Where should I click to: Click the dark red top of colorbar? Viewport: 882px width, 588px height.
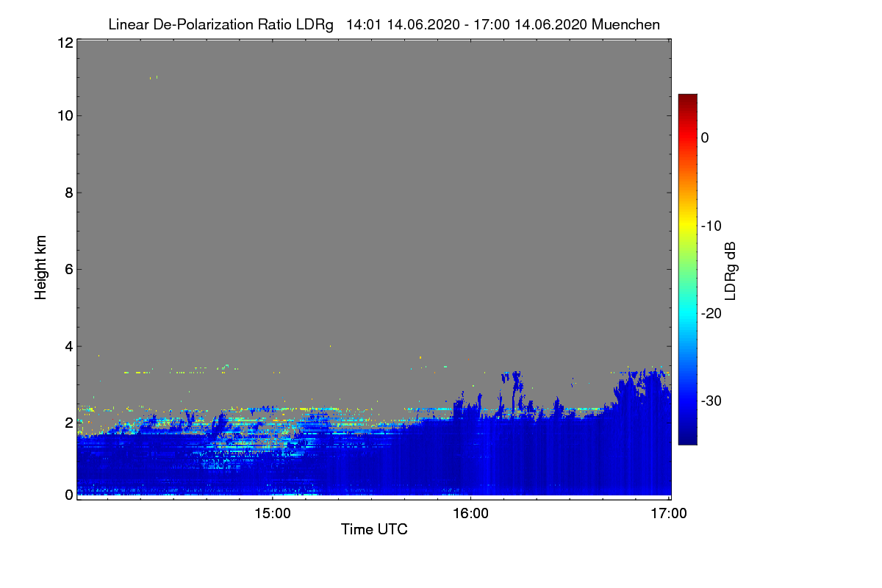click(687, 99)
